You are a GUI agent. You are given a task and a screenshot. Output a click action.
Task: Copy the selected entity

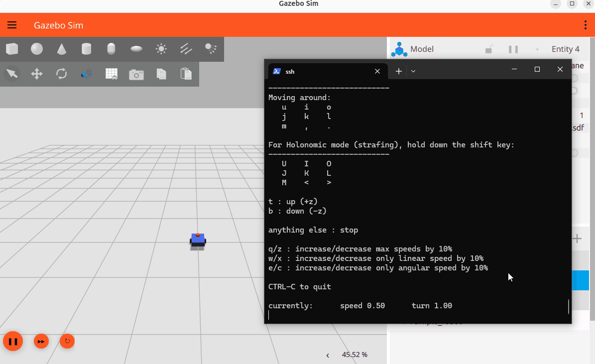tap(161, 74)
